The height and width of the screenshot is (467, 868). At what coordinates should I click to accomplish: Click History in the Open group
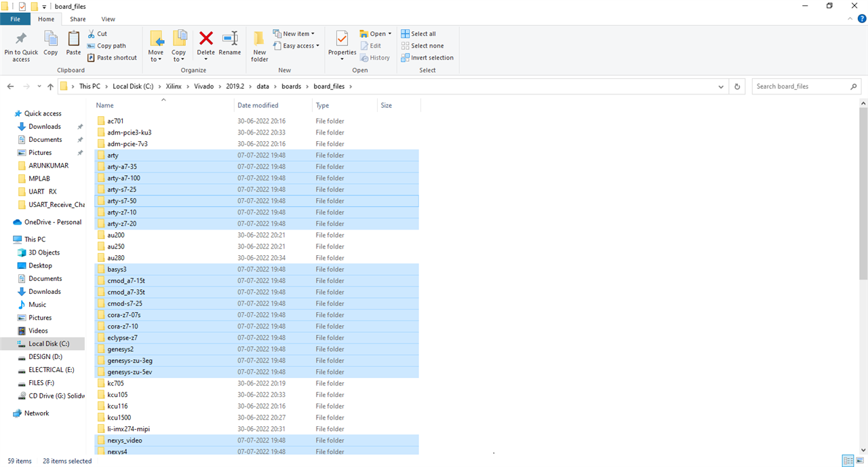[x=375, y=58]
